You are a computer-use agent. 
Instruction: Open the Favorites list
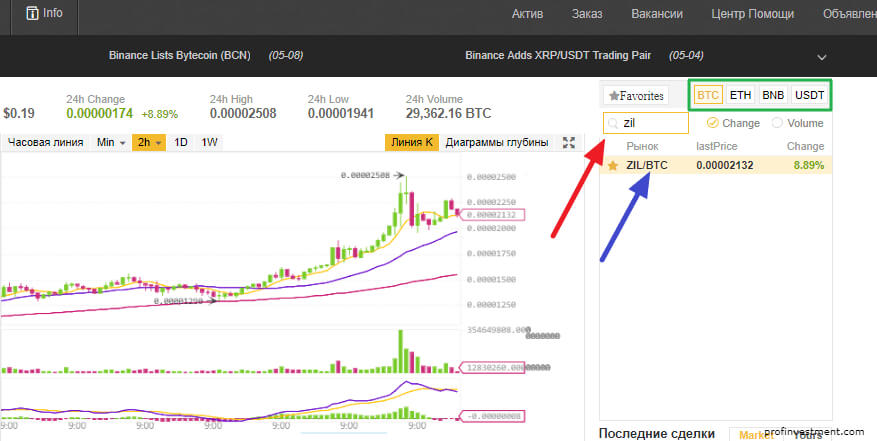(x=636, y=96)
